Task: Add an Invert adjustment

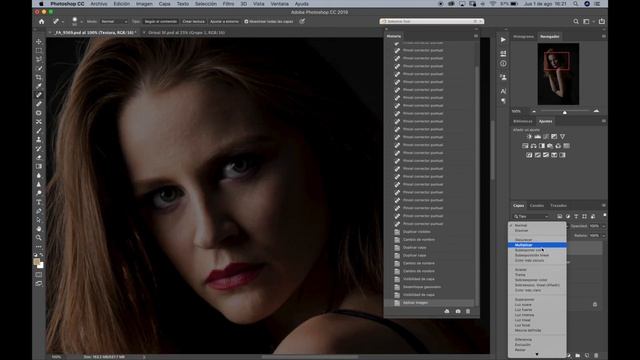Action: pos(529,155)
